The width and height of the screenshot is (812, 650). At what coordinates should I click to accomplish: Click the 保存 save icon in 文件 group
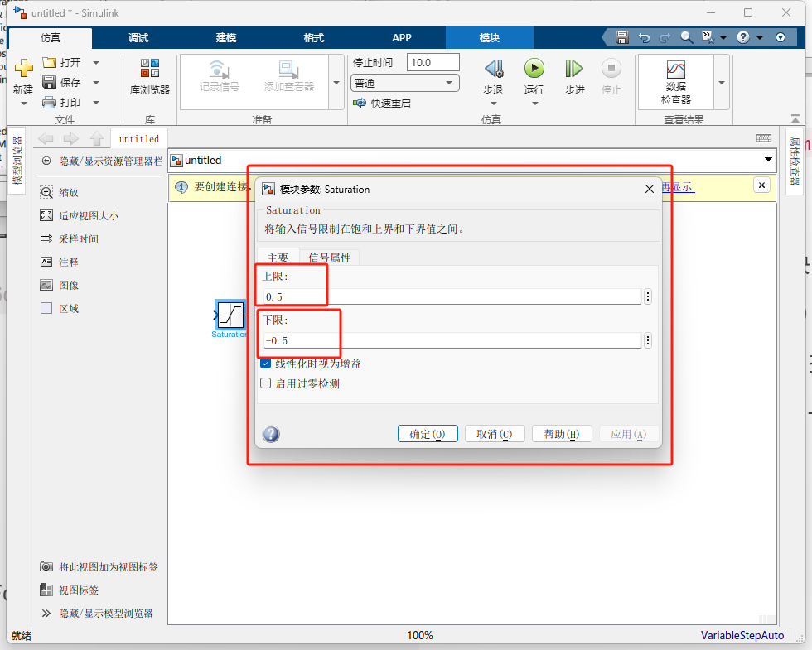49,82
